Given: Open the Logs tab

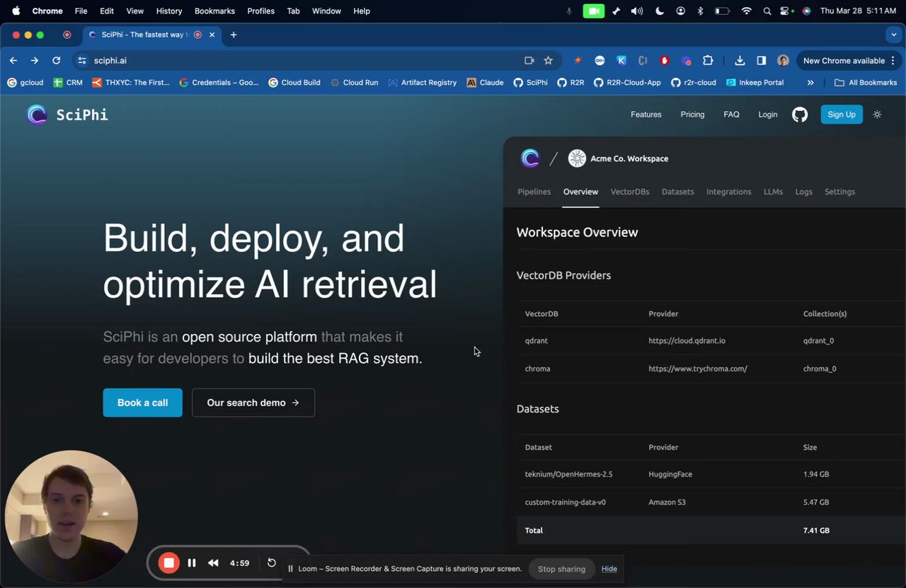Looking at the screenshot, I should (804, 192).
